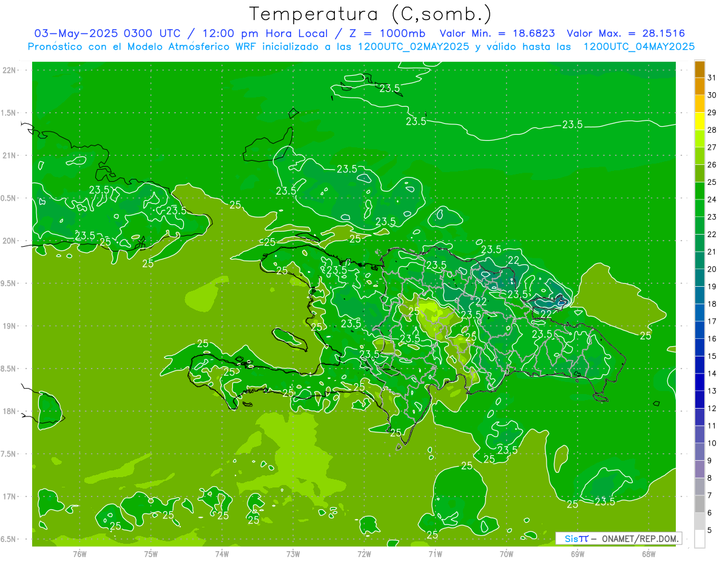
Task: Click the colorbar label '20'
Action: tap(712, 269)
